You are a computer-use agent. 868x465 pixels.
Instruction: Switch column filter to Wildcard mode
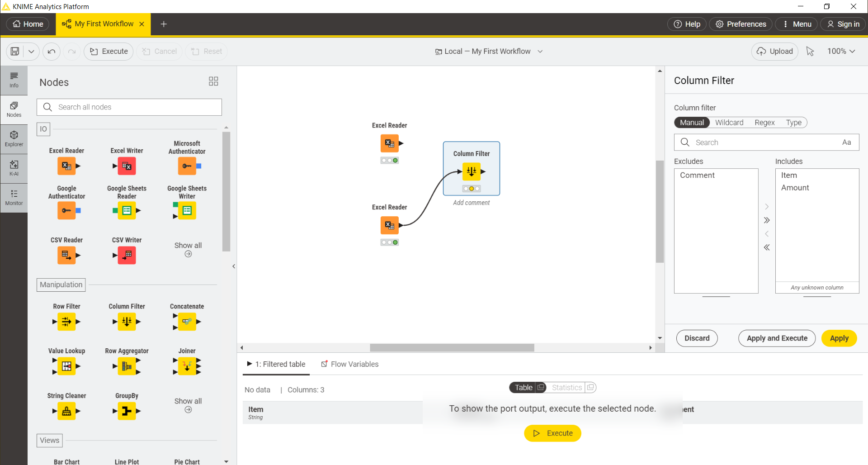729,122
